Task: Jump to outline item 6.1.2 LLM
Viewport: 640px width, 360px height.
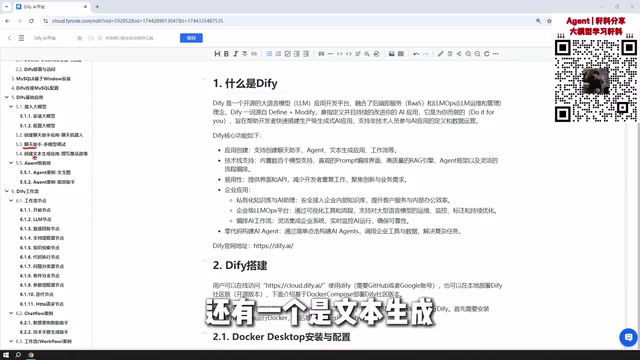Action: tap(36, 219)
